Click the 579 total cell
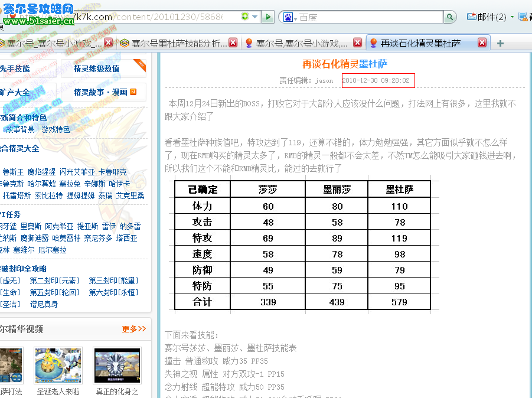Viewport: 532px width, 398px height. tap(399, 302)
